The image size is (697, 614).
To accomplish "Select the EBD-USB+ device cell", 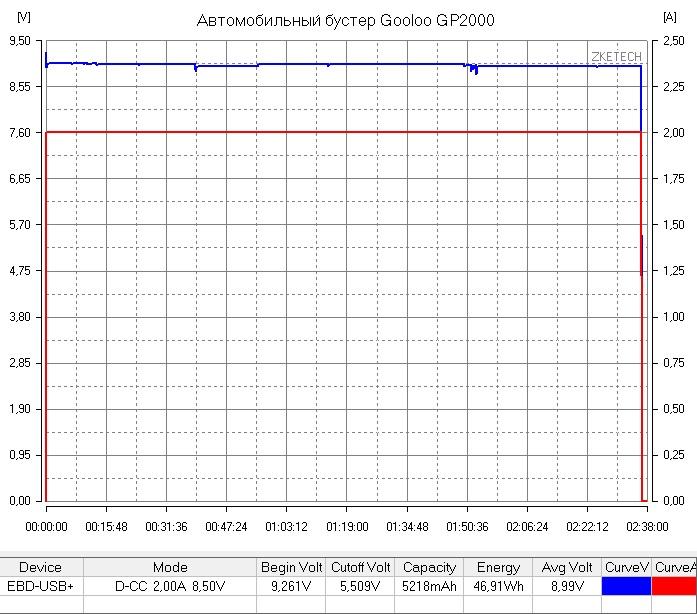I will click(40, 586).
